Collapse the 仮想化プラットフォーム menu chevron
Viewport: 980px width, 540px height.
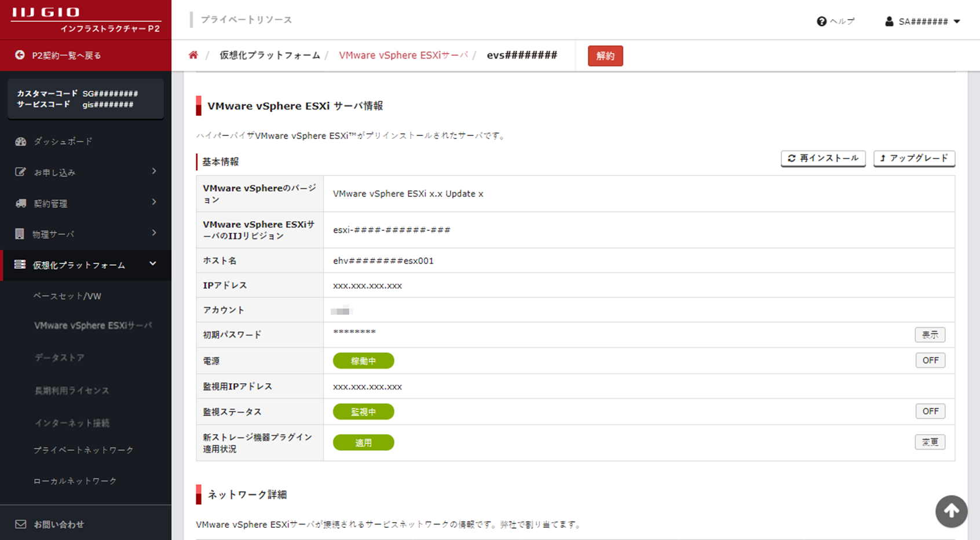pyautogui.click(x=153, y=263)
